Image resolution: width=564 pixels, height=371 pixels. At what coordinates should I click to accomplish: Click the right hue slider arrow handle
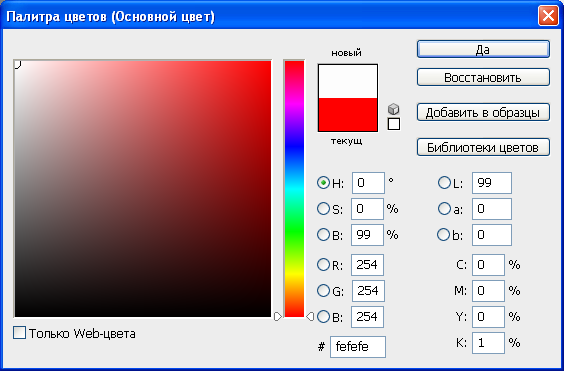pyautogui.click(x=310, y=316)
